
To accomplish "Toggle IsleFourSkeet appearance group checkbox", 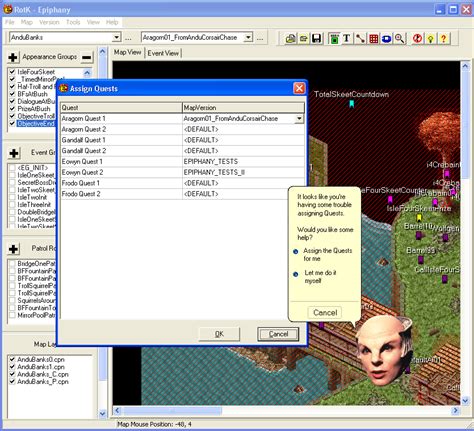I will [12, 72].
